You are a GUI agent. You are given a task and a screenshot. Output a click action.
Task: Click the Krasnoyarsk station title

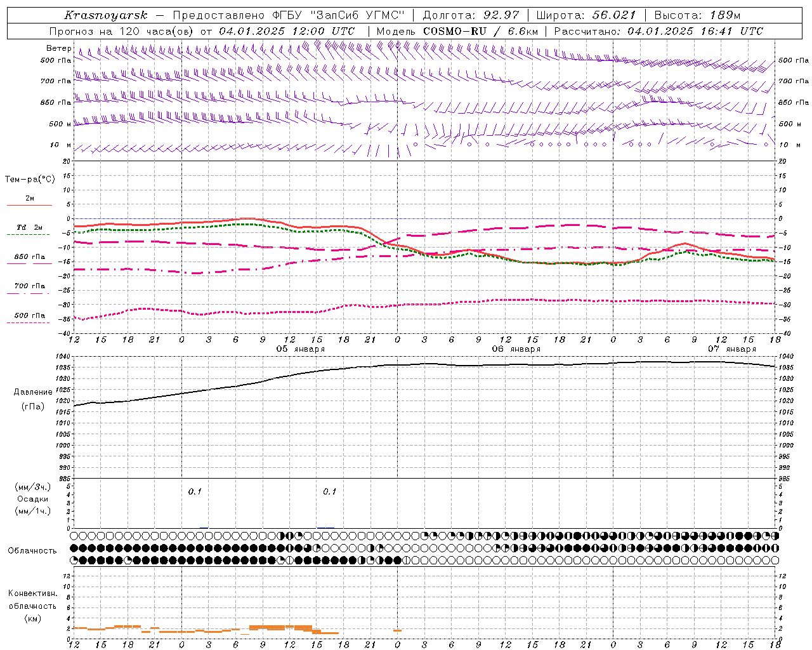pyautogui.click(x=106, y=15)
